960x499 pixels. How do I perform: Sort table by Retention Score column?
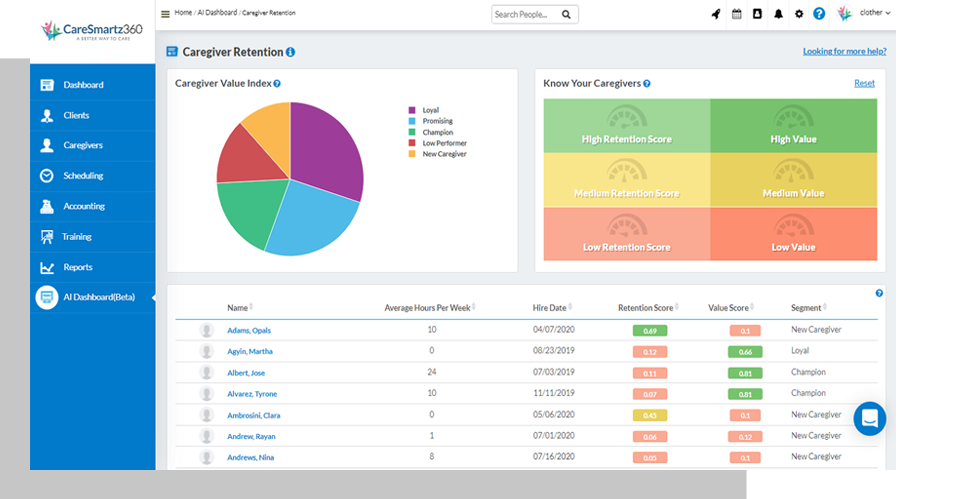(x=647, y=308)
